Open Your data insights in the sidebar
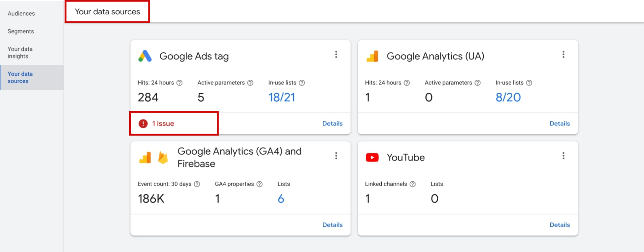The image size is (644, 252). (20, 52)
